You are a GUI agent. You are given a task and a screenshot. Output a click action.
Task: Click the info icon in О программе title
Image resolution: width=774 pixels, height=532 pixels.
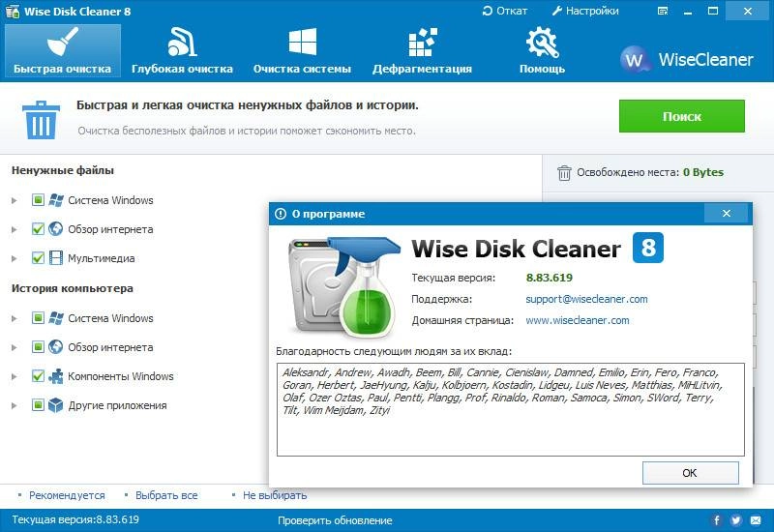pyautogui.click(x=281, y=214)
